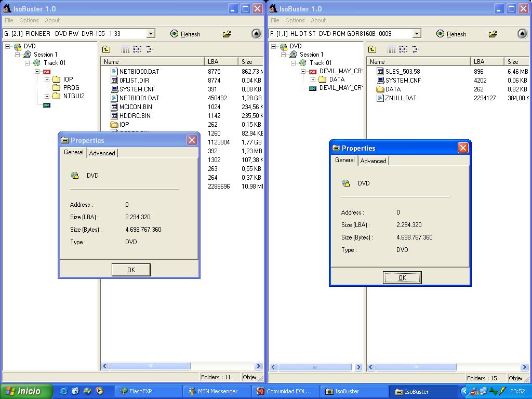The width and height of the screenshot is (532, 399).
Task: Open the About menu in right IsoBuster window
Action: (318, 20)
